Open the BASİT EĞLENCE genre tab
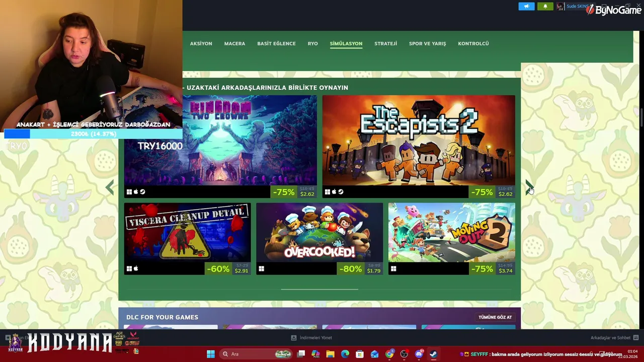Screen dimensions: 644x362 [276, 44]
